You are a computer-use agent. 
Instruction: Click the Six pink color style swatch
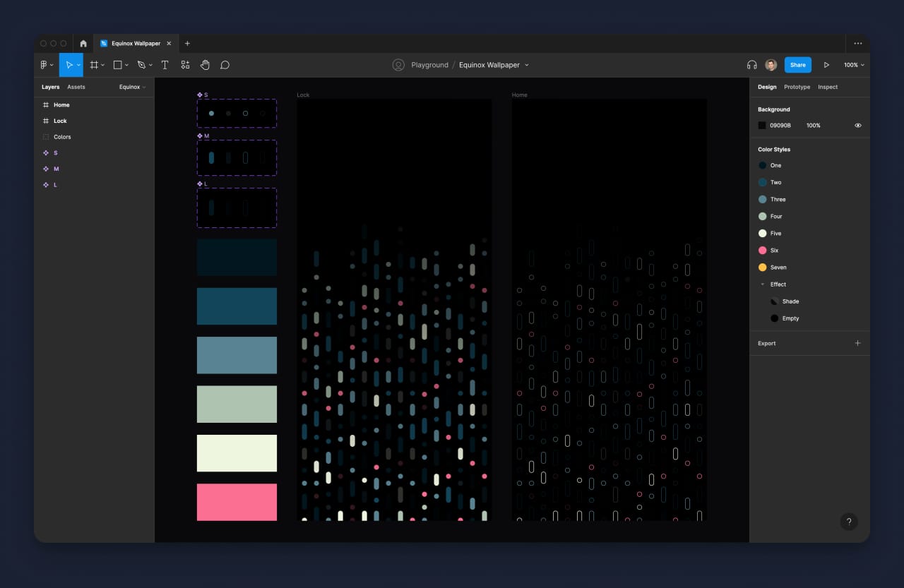(x=763, y=250)
